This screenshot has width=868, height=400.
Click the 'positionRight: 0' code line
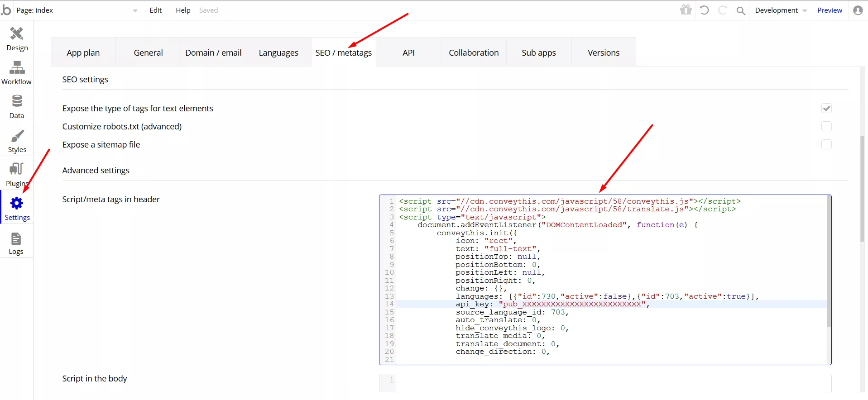[x=495, y=281]
